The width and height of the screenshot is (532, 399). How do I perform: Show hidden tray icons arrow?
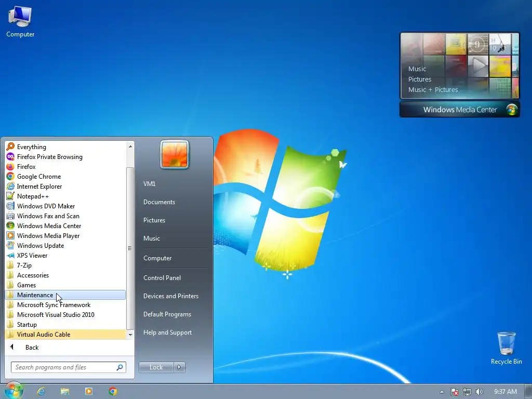(442, 392)
